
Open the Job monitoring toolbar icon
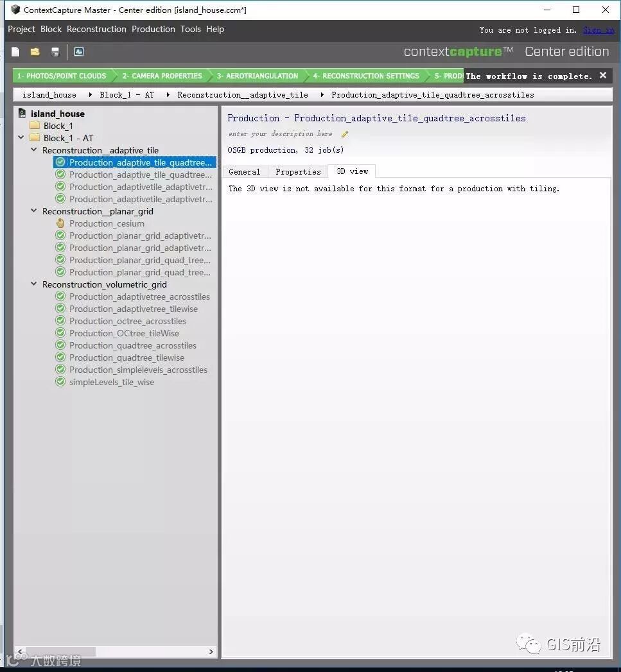[x=79, y=52]
